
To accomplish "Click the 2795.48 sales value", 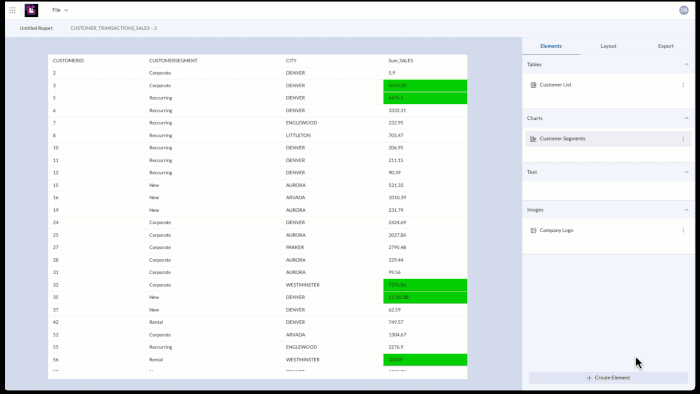I will [397, 247].
